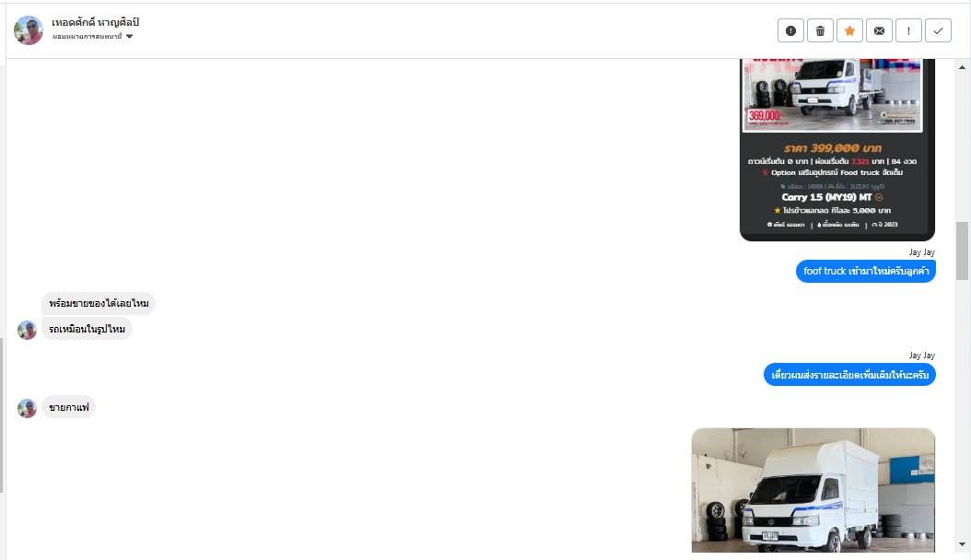971x560 pixels.
Task: Click the 'foof truck' blue message bubble
Action: (x=866, y=271)
